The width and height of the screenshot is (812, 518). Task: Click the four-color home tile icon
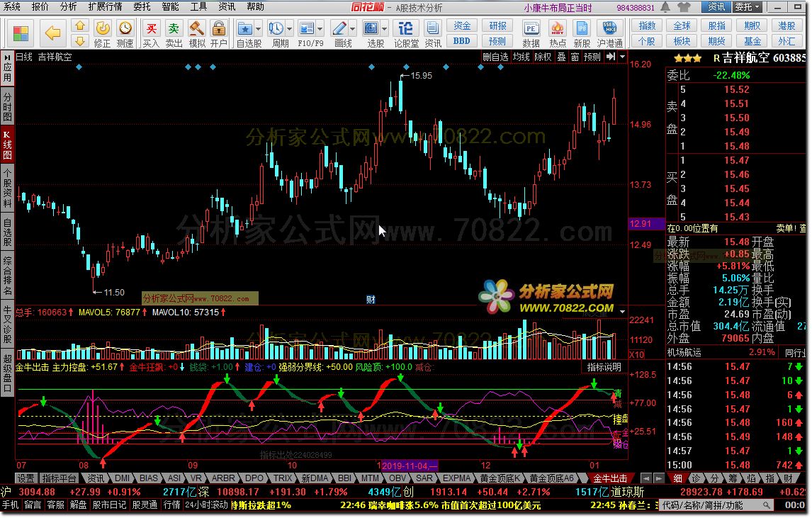[21, 33]
